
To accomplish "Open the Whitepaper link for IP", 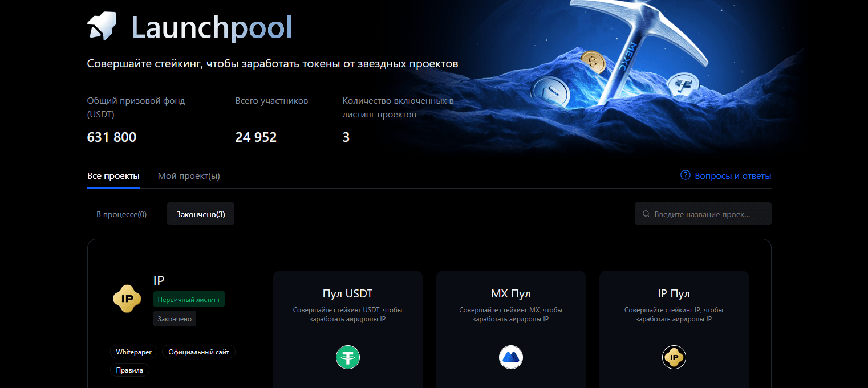I will click(134, 352).
